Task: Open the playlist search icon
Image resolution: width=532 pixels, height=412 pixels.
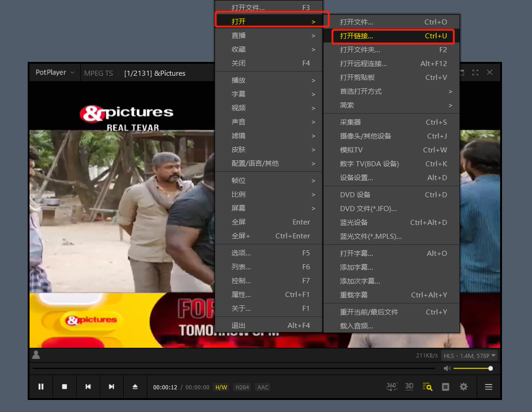Action: [x=427, y=387]
